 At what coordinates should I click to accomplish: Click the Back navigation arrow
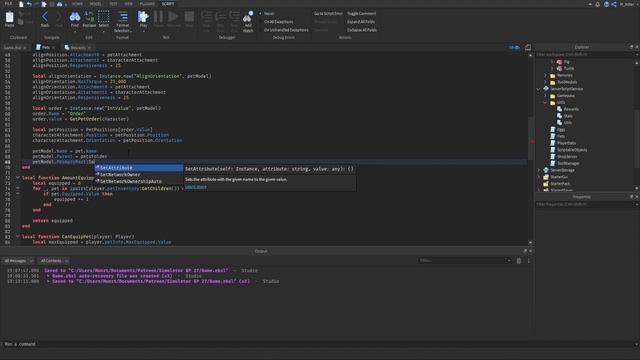pos(45,17)
